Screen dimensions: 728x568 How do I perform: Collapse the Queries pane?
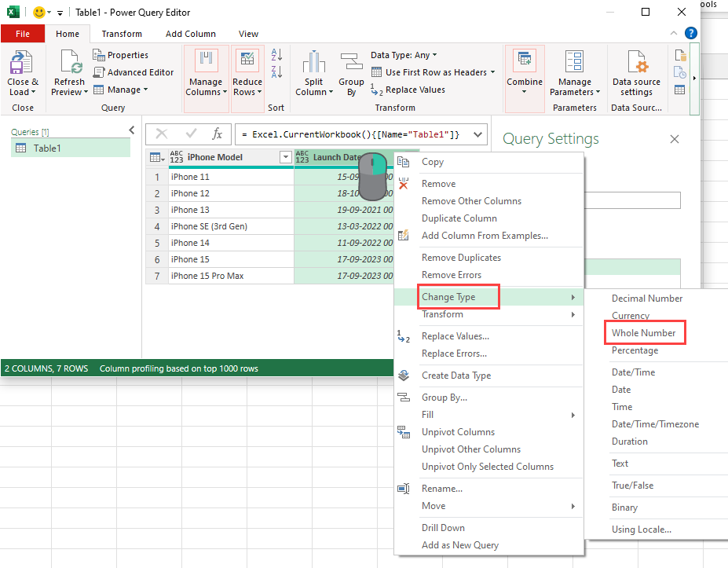[132, 130]
